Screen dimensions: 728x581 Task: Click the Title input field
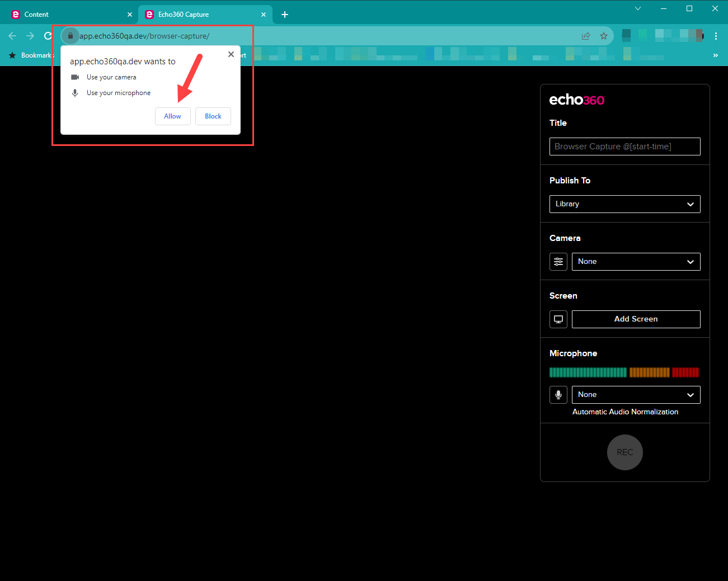(624, 147)
